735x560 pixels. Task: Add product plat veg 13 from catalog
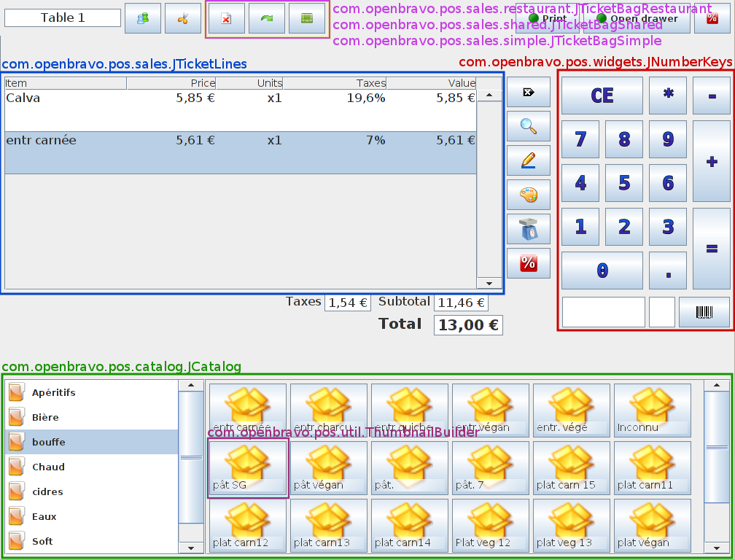click(x=572, y=526)
